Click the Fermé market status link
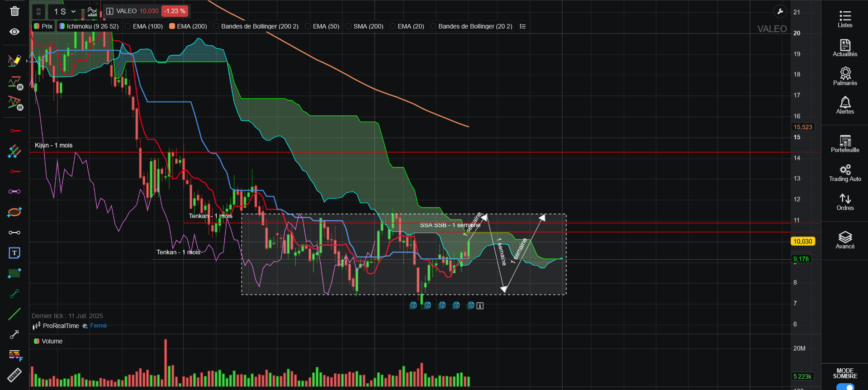The image size is (868, 390). (99, 326)
